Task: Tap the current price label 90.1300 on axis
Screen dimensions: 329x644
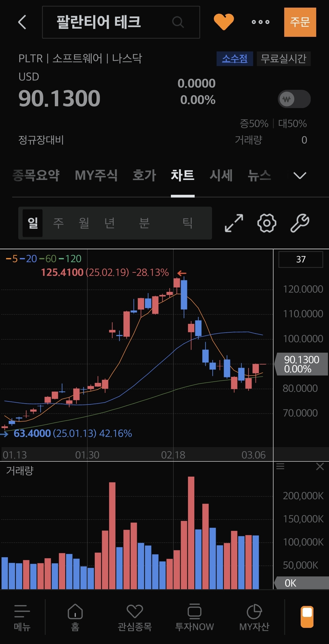Action: (301, 364)
